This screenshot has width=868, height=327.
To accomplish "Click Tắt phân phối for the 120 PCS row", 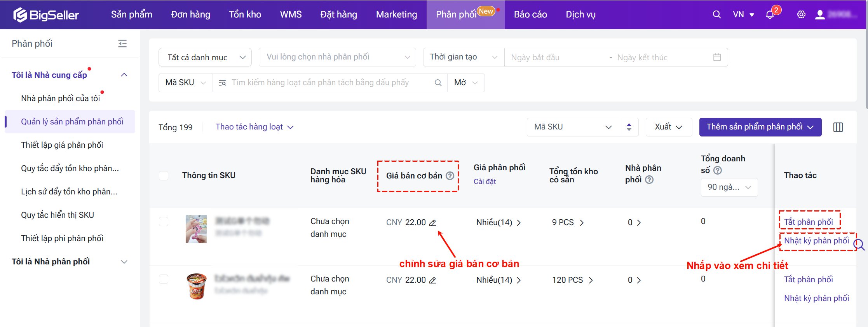I will (x=809, y=280).
